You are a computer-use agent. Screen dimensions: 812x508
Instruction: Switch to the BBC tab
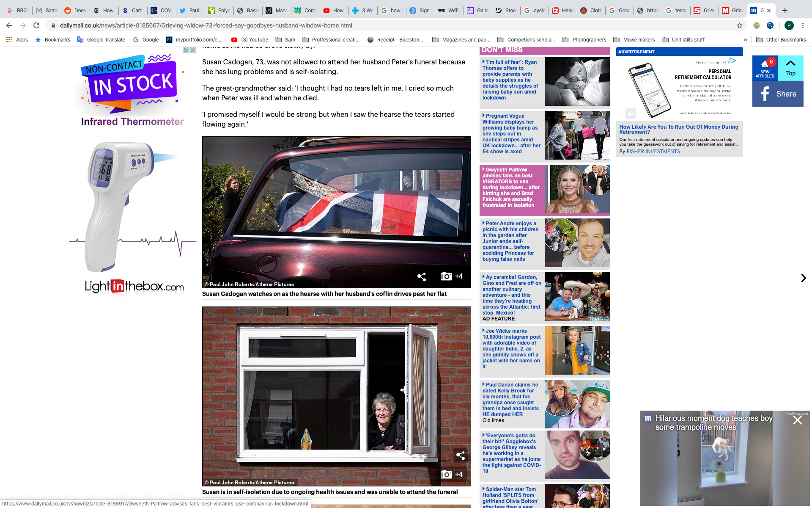pyautogui.click(x=17, y=11)
